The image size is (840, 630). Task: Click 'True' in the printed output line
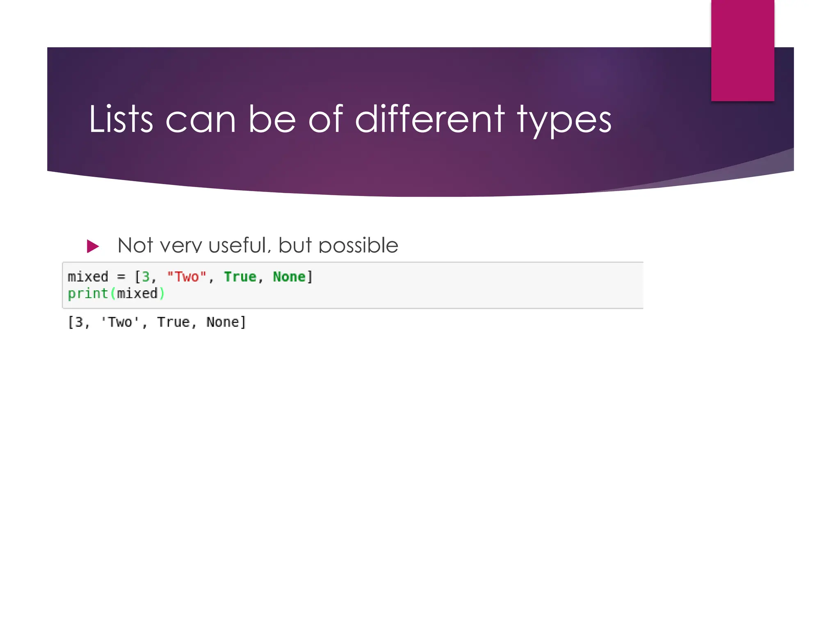coord(173,322)
